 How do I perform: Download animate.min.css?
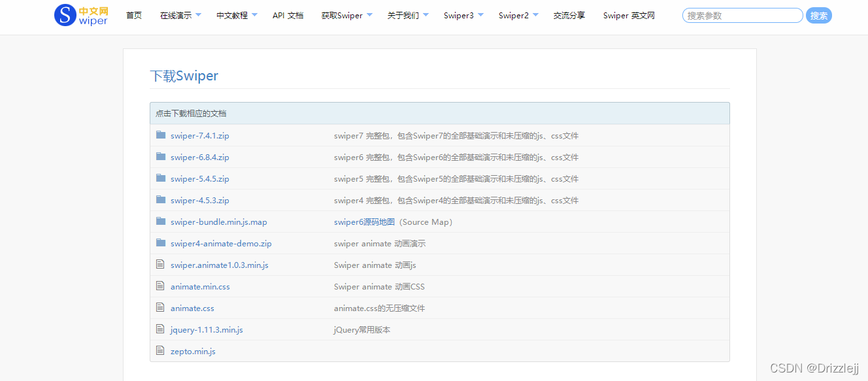pyautogui.click(x=200, y=287)
